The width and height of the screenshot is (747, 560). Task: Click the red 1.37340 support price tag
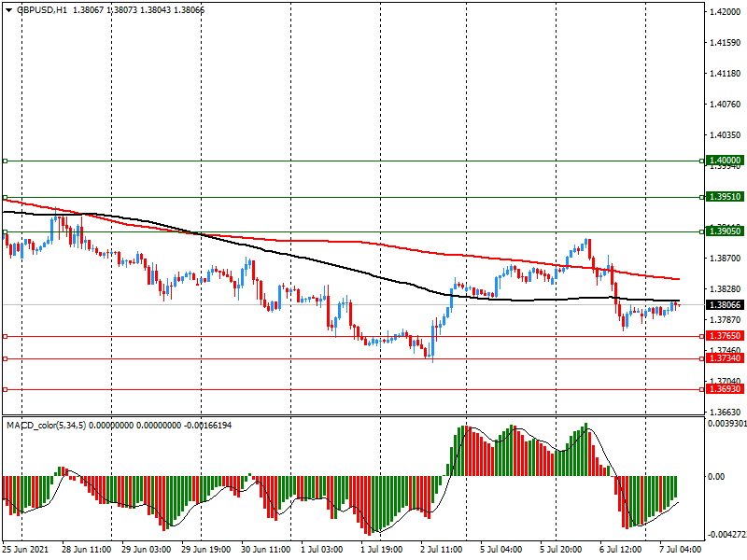tap(725, 358)
